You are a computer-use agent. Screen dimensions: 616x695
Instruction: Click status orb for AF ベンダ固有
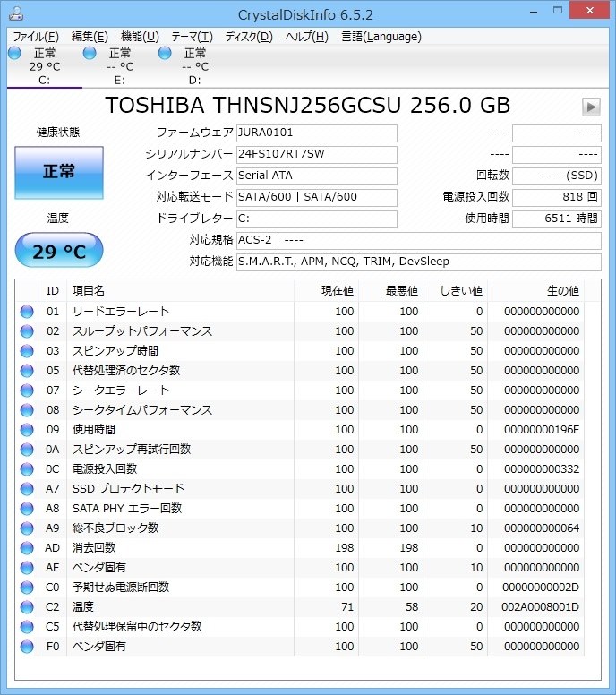(27, 568)
